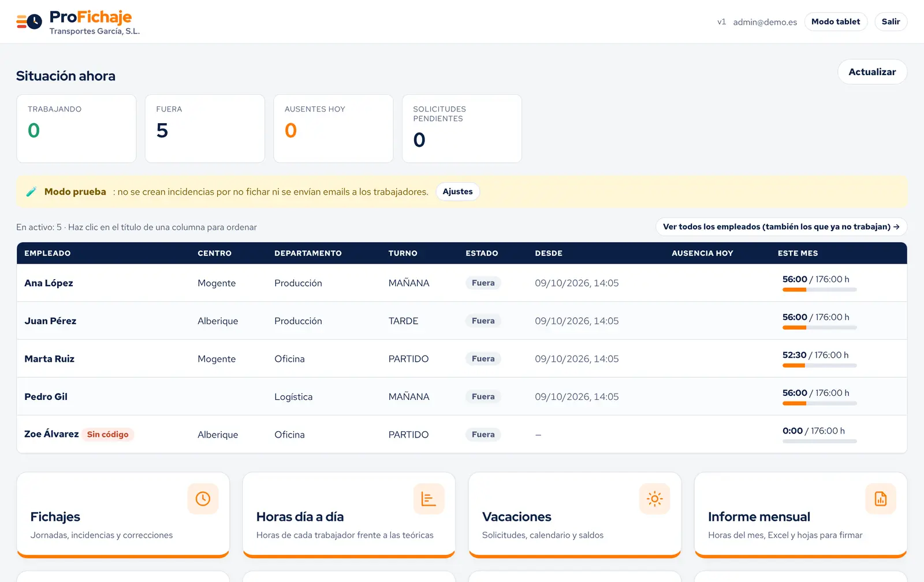This screenshot has width=924, height=582.
Task: Click the Transportes García, S.L. company name
Action: [x=95, y=31]
